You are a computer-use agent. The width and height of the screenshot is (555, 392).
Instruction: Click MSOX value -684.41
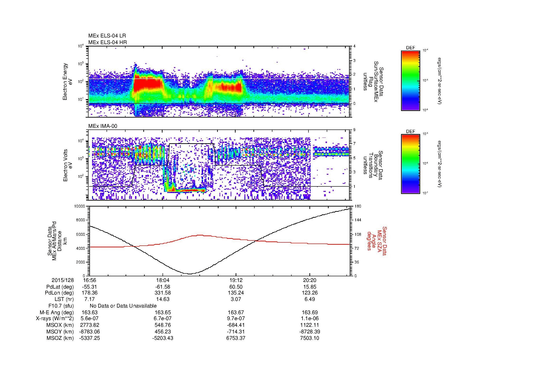(236, 325)
